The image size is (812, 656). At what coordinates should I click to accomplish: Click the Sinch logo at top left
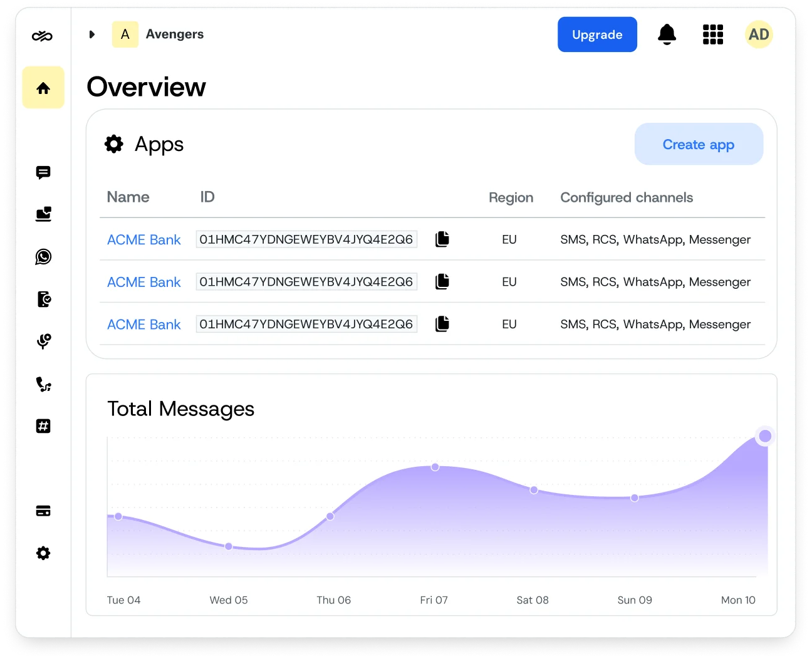tap(43, 36)
